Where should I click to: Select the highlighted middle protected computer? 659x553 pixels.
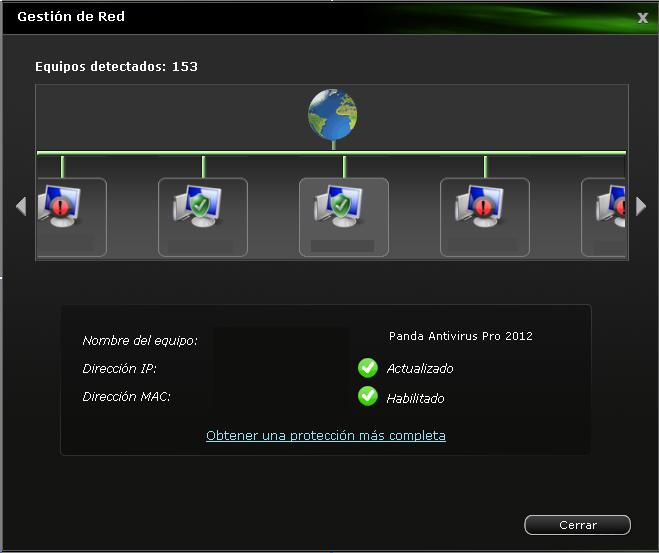click(x=344, y=217)
